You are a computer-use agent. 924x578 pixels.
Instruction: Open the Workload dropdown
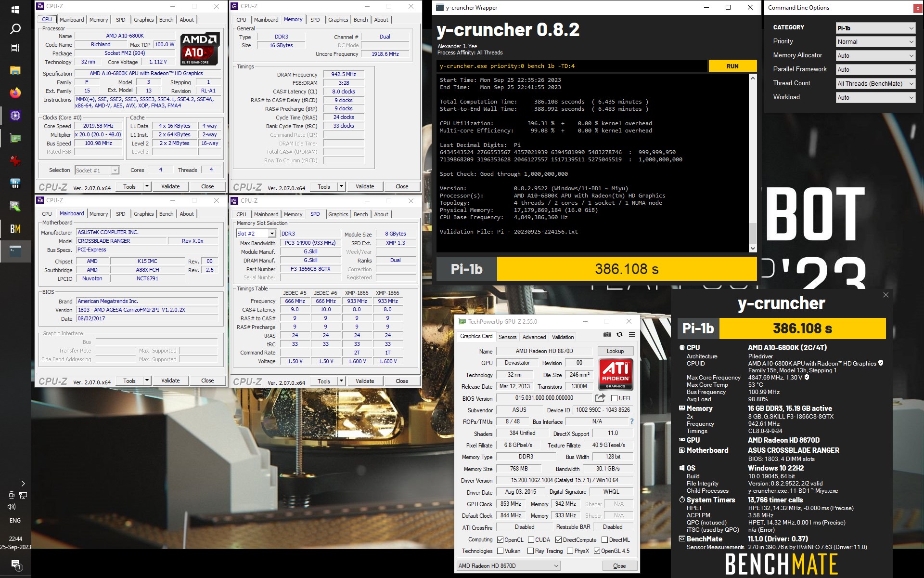pos(875,98)
